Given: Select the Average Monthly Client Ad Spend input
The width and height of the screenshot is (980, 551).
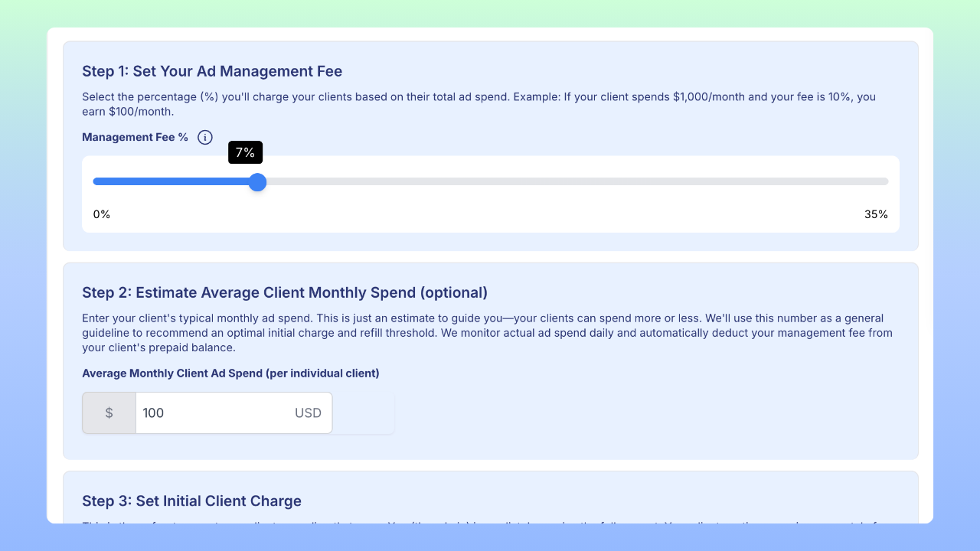Looking at the screenshot, I should point(214,412).
